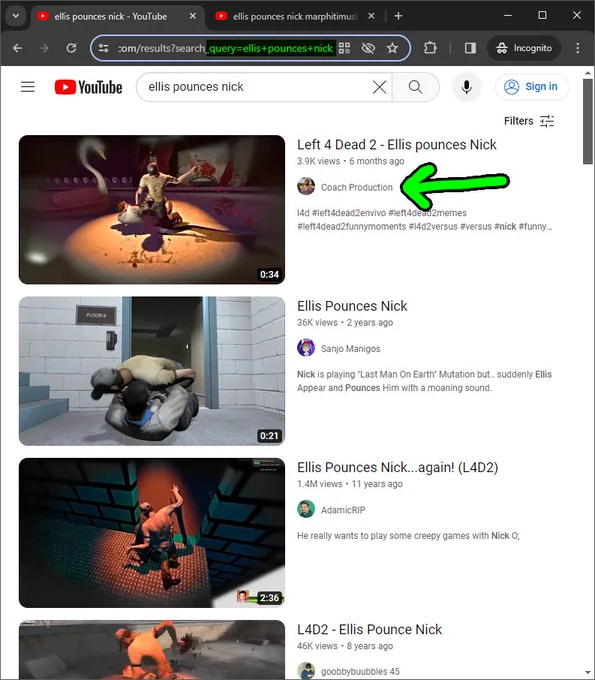The image size is (595, 680).
Task: Go back to previous page
Action: click(x=17, y=48)
